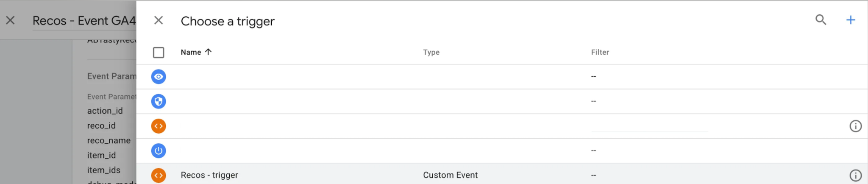This screenshot has height=184, width=868.
Task: Choose the Recos - trigger row
Action: tap(502, 174)
